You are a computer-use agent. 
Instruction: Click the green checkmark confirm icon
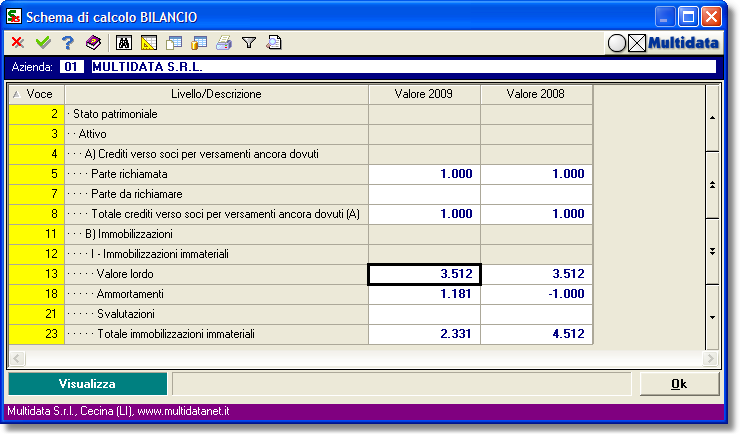coord(43,42)
